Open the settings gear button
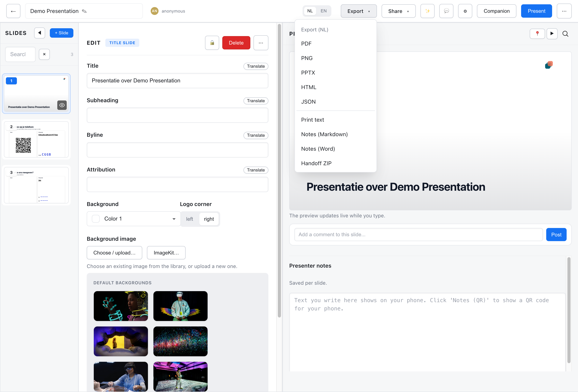Screen dimensions: 578x392 point(465,11)
